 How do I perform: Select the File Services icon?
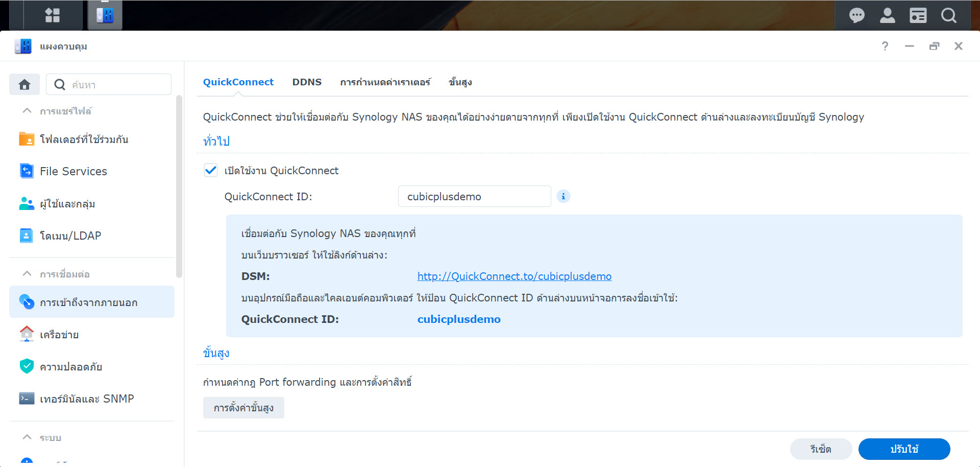tap(26, 171)
